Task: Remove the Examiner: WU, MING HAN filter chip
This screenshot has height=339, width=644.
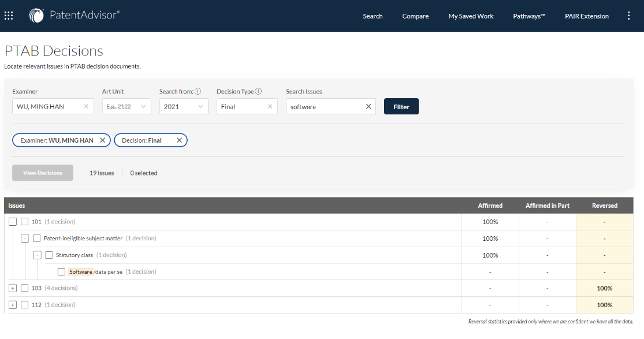Action: [102, 140]
